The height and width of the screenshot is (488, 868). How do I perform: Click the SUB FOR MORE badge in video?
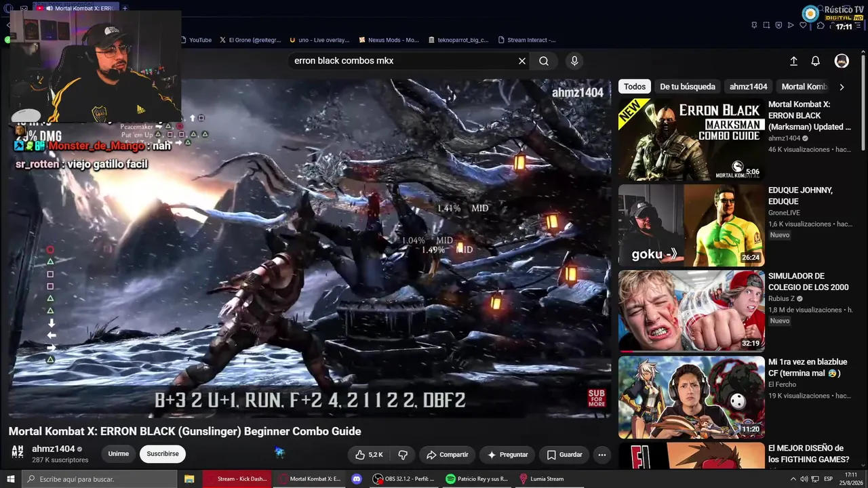point(597,398)
